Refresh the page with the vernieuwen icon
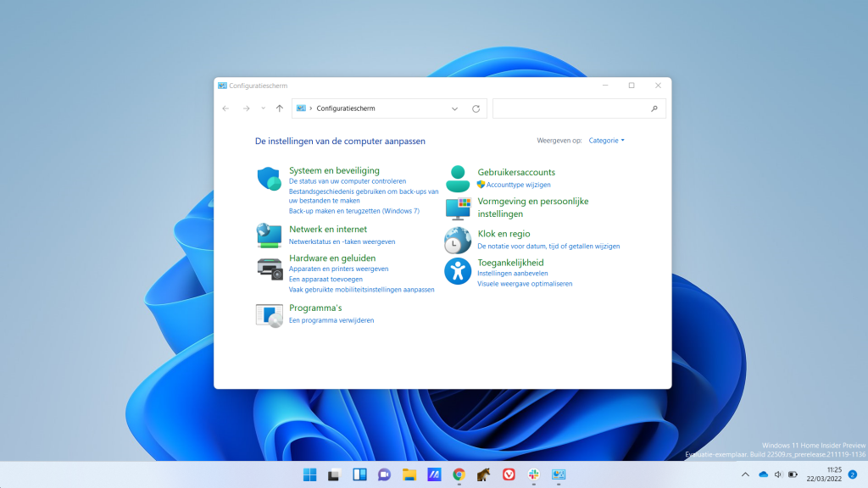This screenshot has width=868, height=488. click(x=476, y=108)
